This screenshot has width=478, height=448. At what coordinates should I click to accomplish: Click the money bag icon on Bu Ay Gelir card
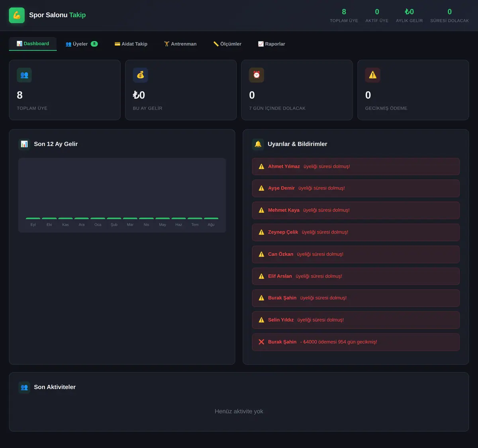tap(141, 75)
